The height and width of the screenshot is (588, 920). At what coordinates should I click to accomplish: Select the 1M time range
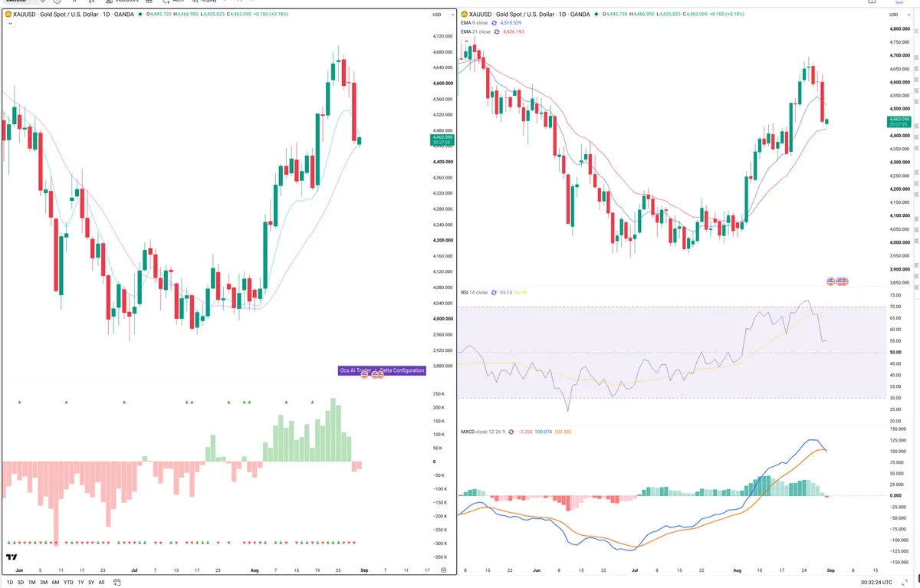pos(32,583)
